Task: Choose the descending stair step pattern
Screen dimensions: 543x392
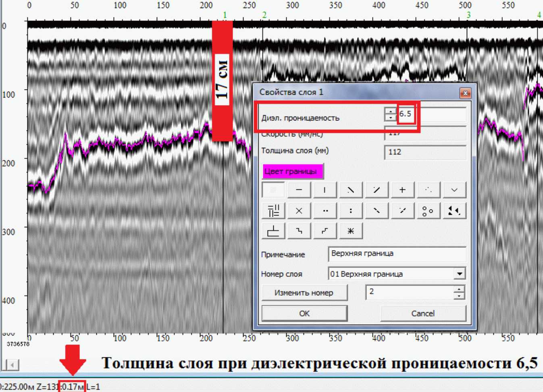Action: click(299, 231)
